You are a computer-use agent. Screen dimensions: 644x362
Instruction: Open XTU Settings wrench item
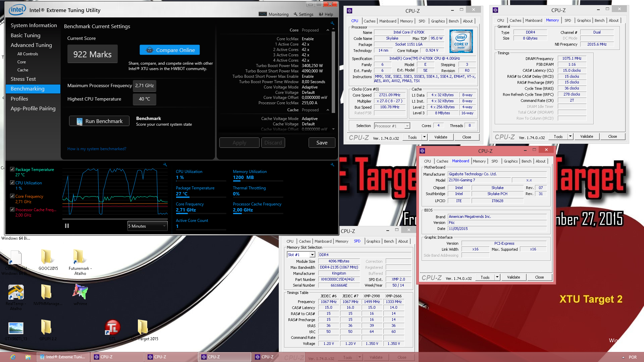click(x=303, y=14)
